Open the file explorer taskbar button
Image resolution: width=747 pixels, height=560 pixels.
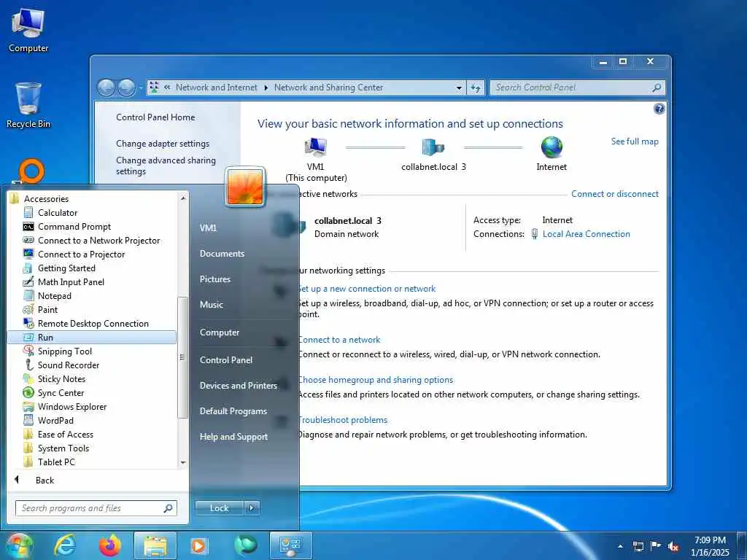click(155, 545)
